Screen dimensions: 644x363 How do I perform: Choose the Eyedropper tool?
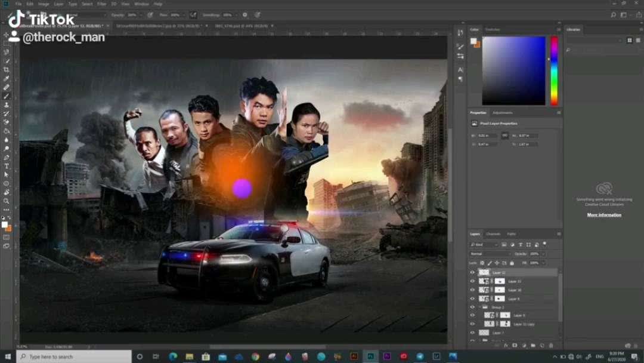(7, 78)
